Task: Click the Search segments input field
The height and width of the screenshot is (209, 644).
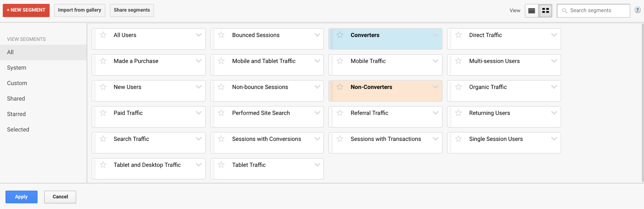Action: point(596,11)
